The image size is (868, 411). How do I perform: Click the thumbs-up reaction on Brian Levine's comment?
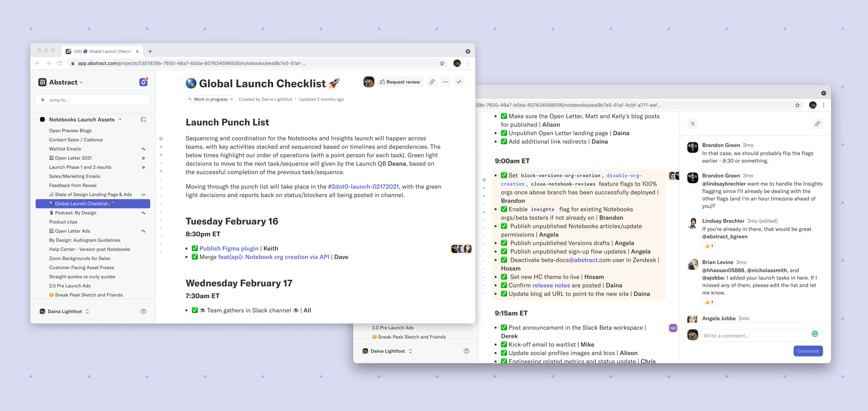point(709,302)
